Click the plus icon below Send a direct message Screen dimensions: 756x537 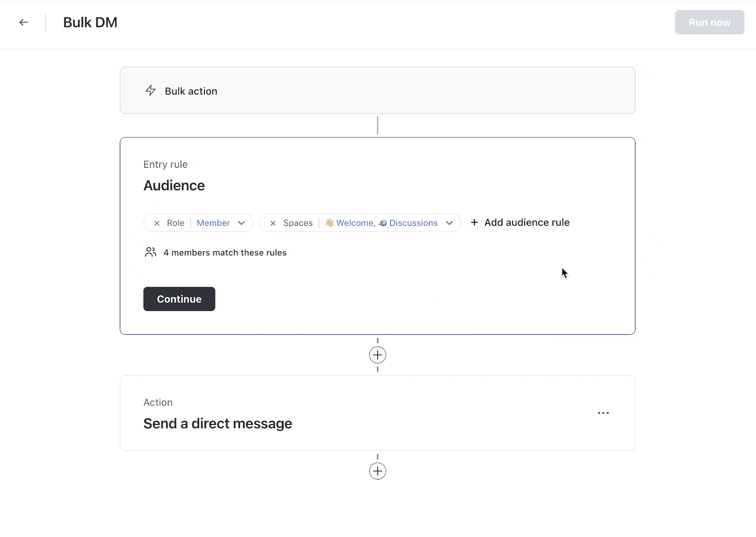(x=377, y=471)
